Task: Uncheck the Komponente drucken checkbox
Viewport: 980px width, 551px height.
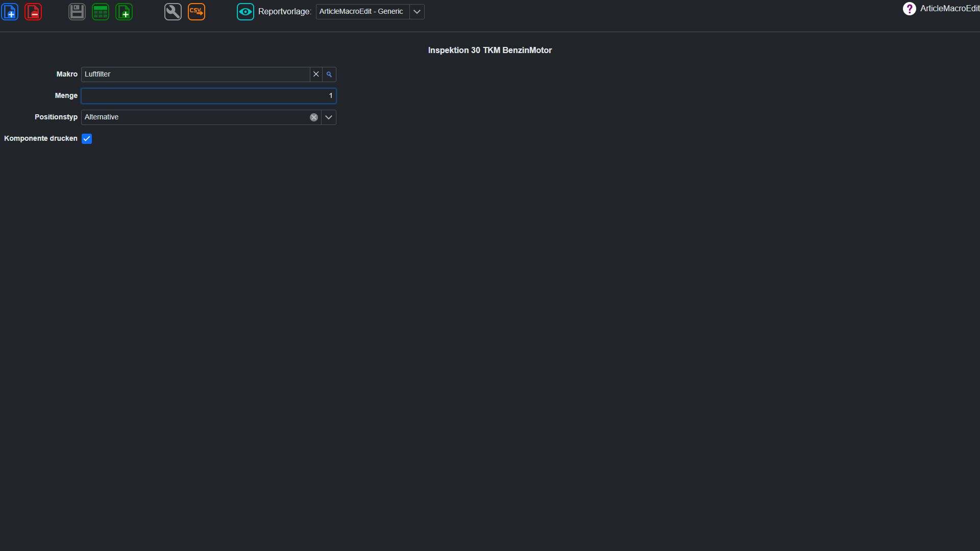Action: (x=87, y=139)
